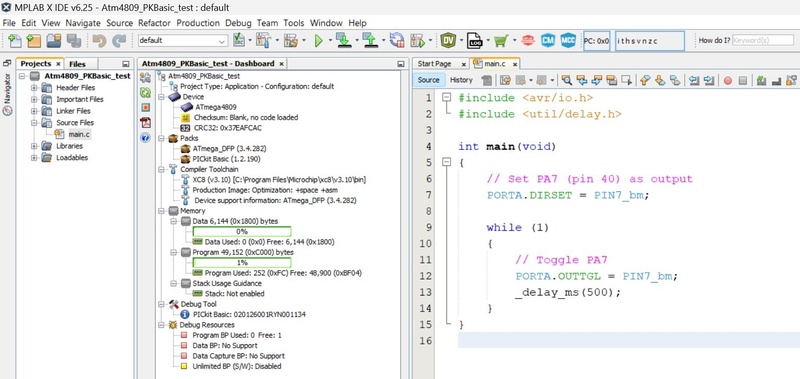Open dropdown arrow beside Make and Program Device
Screen dimensions: 800x379
point(357,40)
